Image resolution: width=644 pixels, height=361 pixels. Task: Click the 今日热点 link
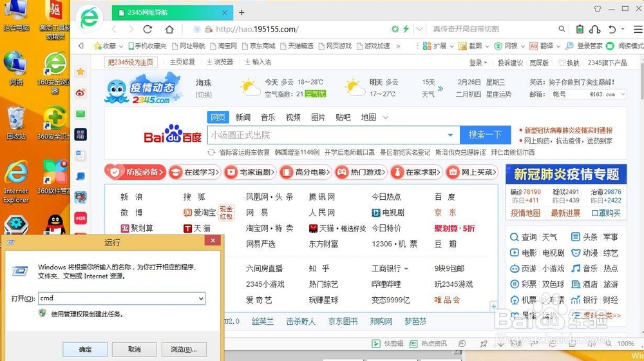(x=386, y=197)
